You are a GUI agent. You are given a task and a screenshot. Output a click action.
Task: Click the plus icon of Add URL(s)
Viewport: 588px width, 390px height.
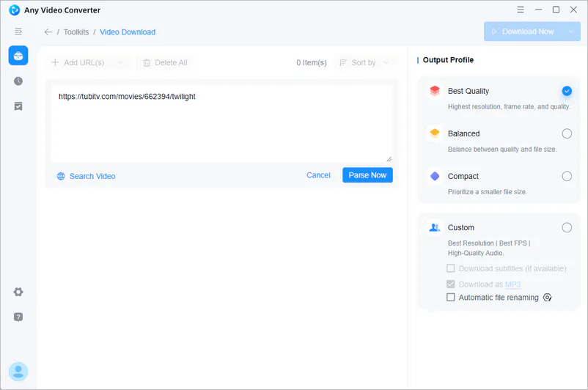[55, 62]
